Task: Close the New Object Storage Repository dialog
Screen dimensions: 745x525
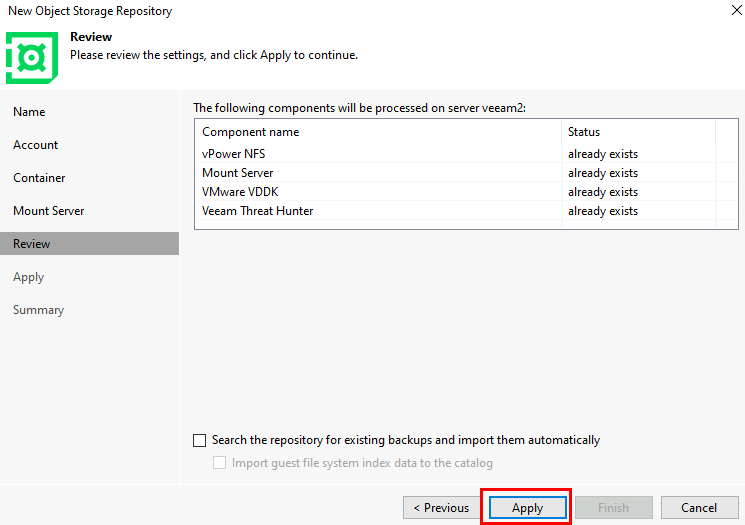Action: pyautogui.click(x=736, y=10)
